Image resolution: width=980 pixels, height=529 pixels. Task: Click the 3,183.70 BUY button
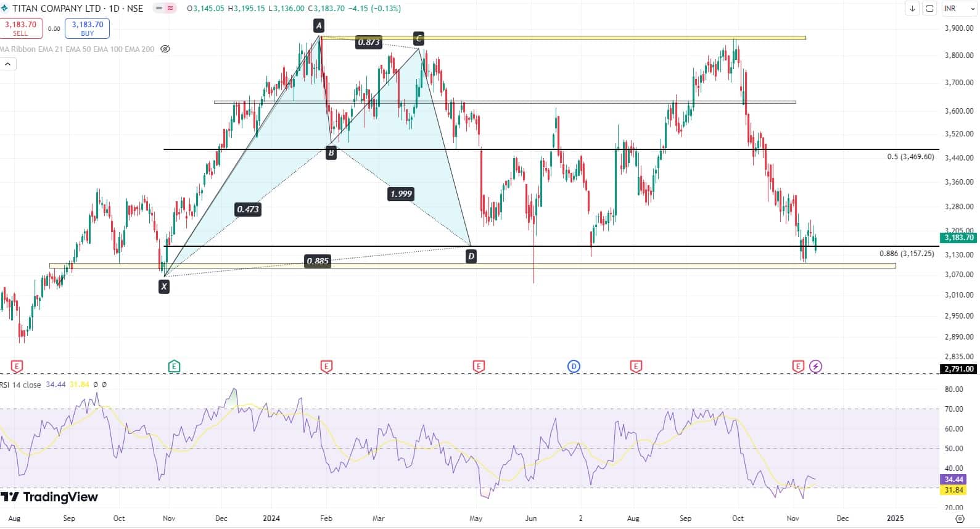coord(88,28)
